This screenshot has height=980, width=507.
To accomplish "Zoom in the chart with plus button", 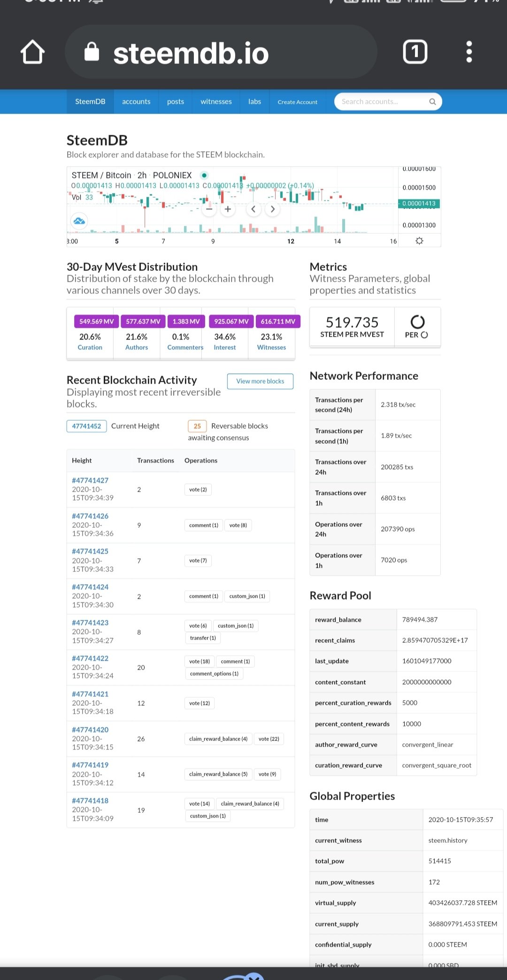I will click(228, 209).
